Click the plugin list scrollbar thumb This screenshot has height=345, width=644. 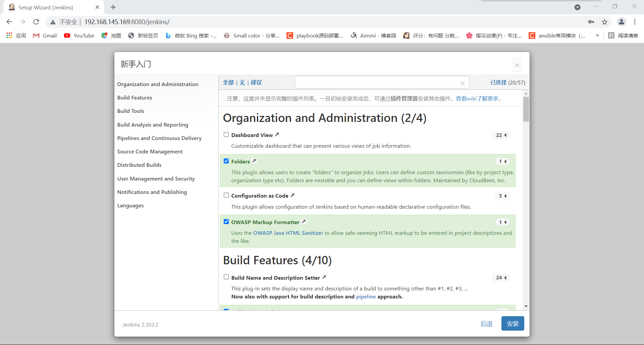coord(526,109)
